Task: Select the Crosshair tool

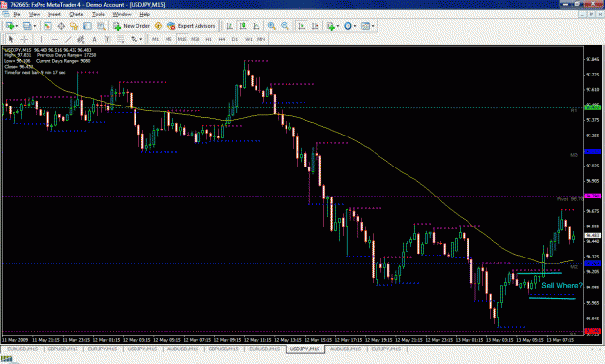Action: pos(24,39)
